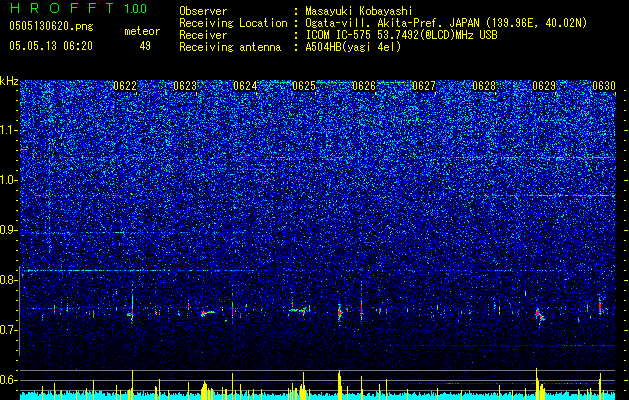Image resolution: width=629 pixels, height=400 pixels.
Task: Click the curved meteor echo near 0629
Action: pyautogui.click(x=540, y=315)
